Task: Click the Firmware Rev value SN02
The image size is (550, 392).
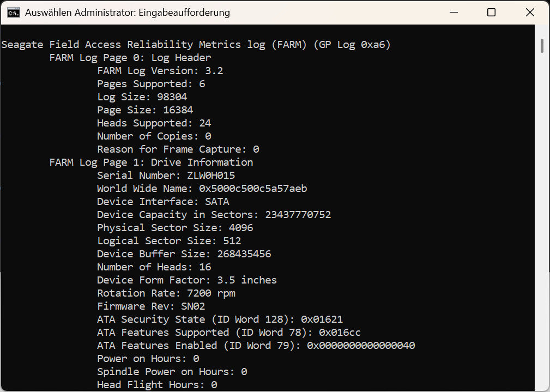Action: click(x=193, y=306)
